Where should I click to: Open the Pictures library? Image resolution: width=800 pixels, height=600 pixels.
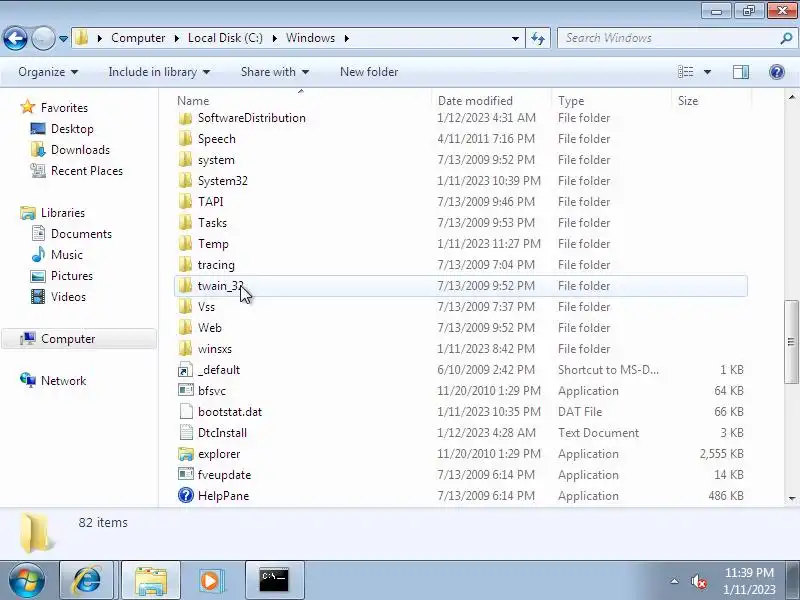point(71,276)
